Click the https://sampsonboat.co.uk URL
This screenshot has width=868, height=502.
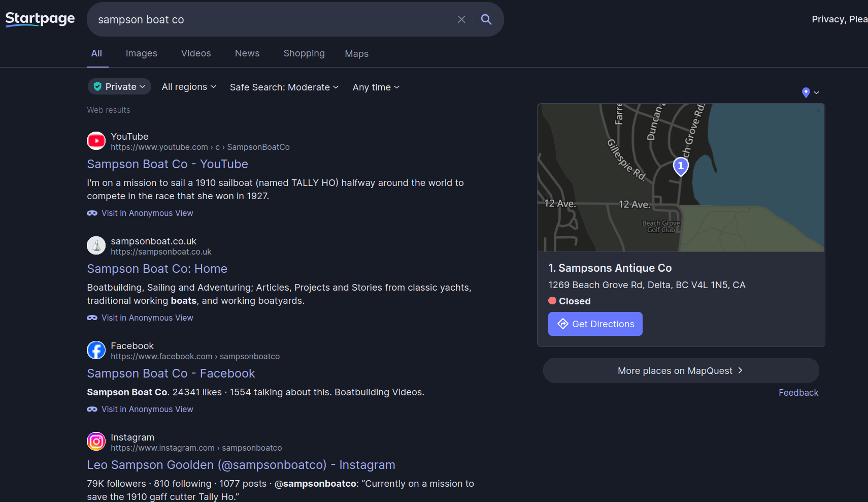[x=161, y=252]
